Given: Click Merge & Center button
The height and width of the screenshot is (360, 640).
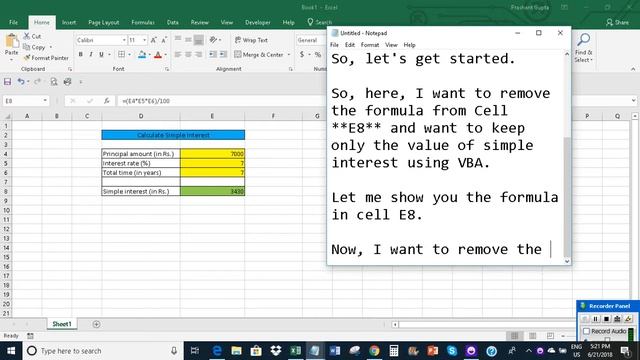Looking at the screenshot, I should 259,54.
